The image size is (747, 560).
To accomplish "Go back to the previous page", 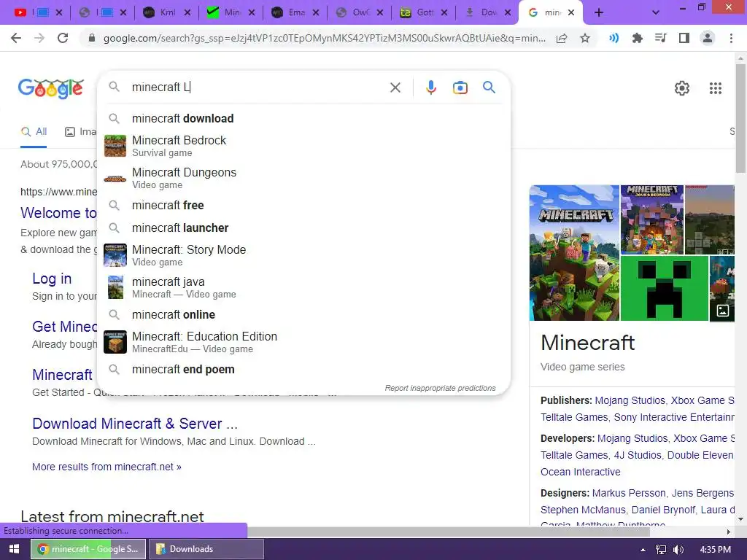I will [x=16, y=38].
